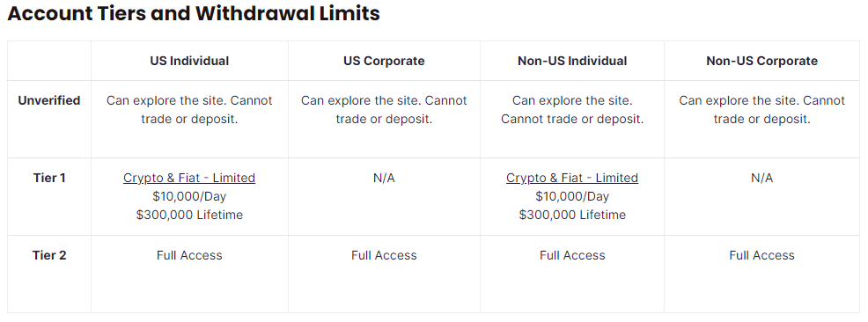Select the Non-US Individual column header
This screenshot has width=868, height=322.
572,61
